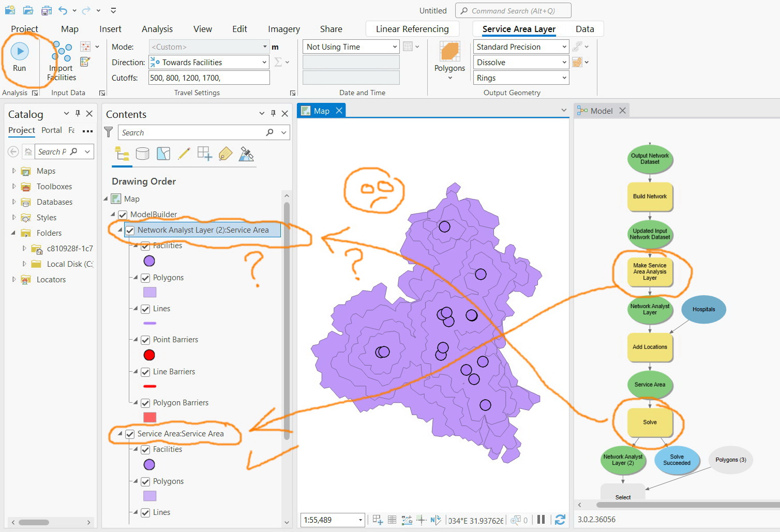Toggle Facilities under Service Area:Service Area
The height and width of the screenshot is (532, 780).
click(x=145, y=449)
